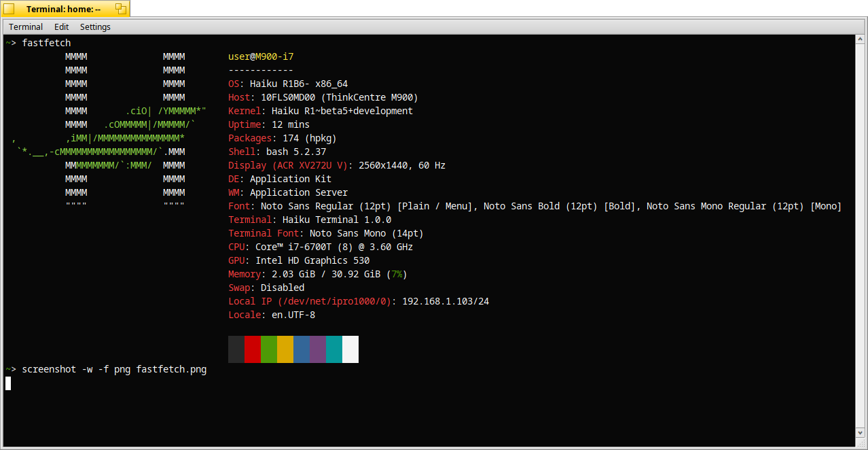Click the red color block

pyautogui.click(x=253, y=349)
